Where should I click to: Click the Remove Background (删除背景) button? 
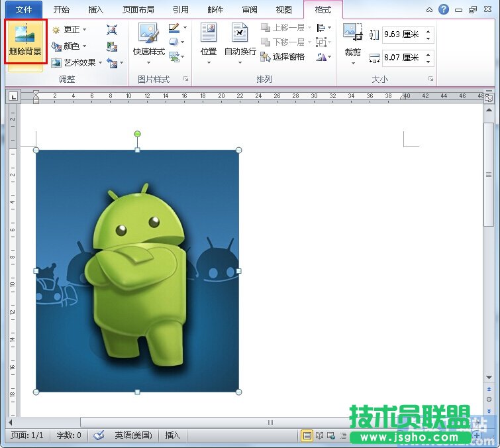pos(25,42)
